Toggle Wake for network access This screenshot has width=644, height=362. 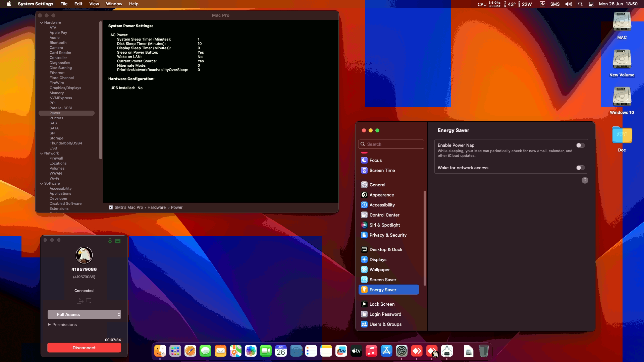(580, 168)
